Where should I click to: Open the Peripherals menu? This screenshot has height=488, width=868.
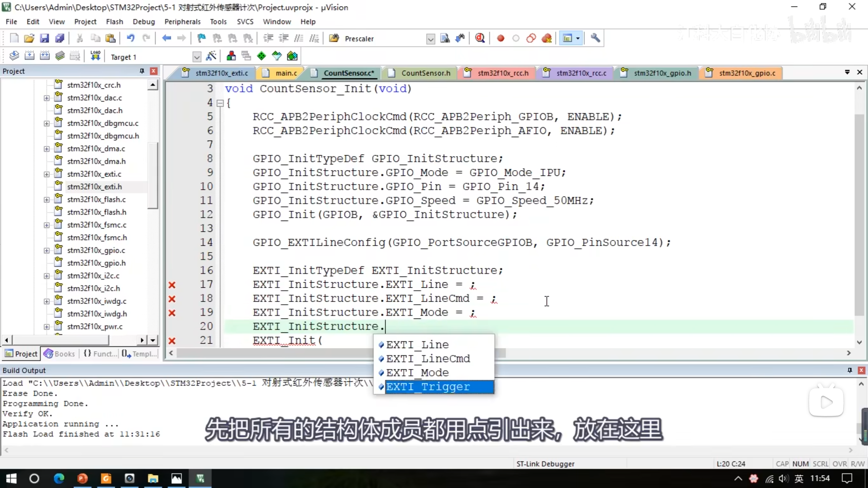tap(182, 22)
